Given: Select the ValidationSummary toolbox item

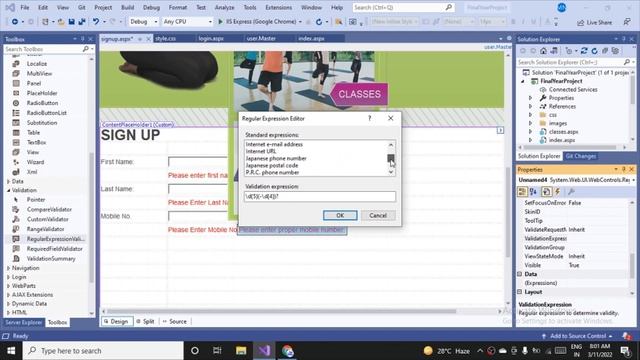Looking at the screenshot, I should [51, 258].
